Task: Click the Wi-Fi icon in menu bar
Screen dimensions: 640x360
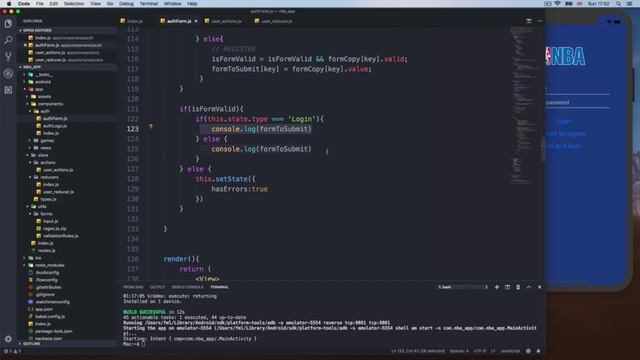Action: tap(558, 4)
